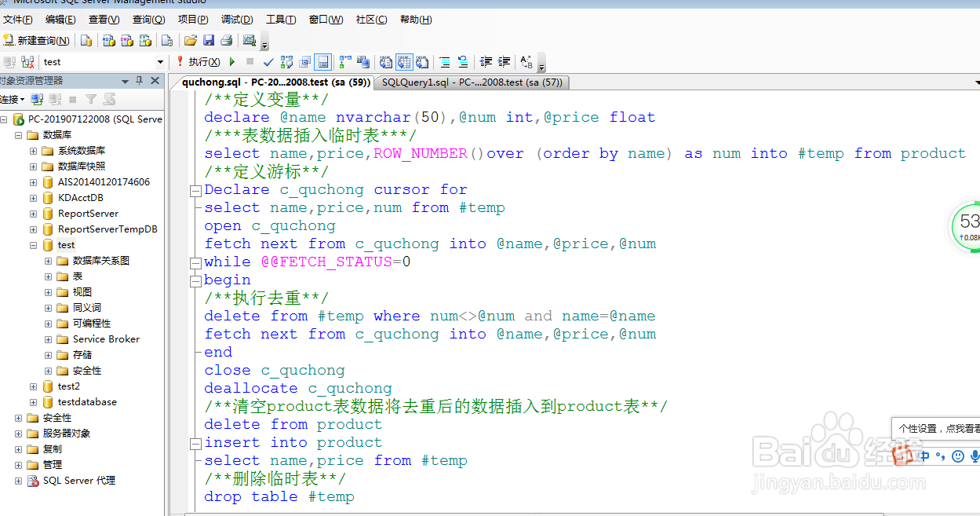Click the microphone icon in IME bar

tap(975, 456)
